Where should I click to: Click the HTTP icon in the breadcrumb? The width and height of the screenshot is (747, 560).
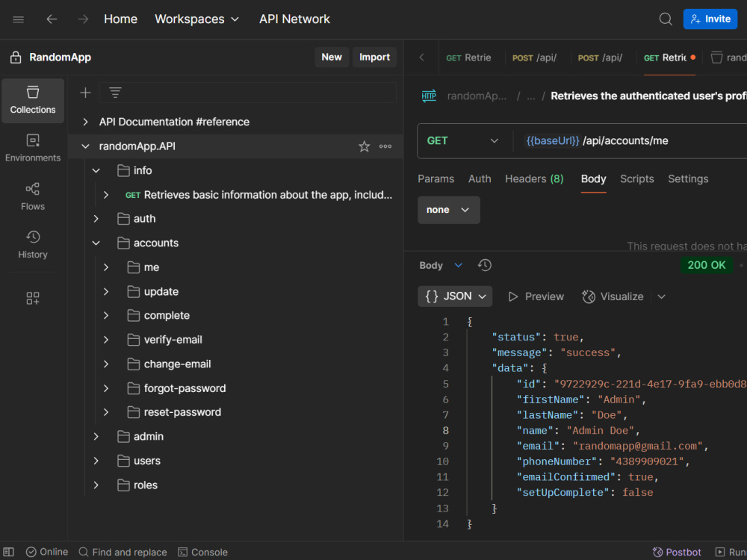(x=429, y=96)
